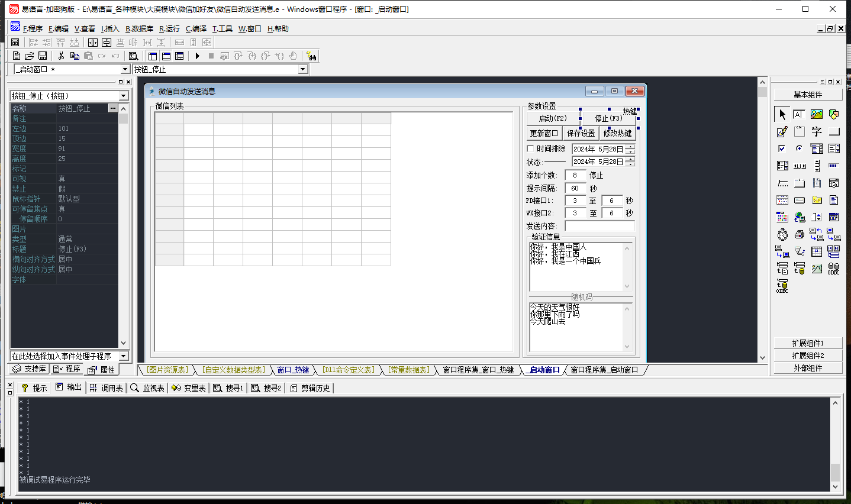Select the horizontal scrollbar component icon
This screenshot has height=504, width=851.
[x=800, y=166]
